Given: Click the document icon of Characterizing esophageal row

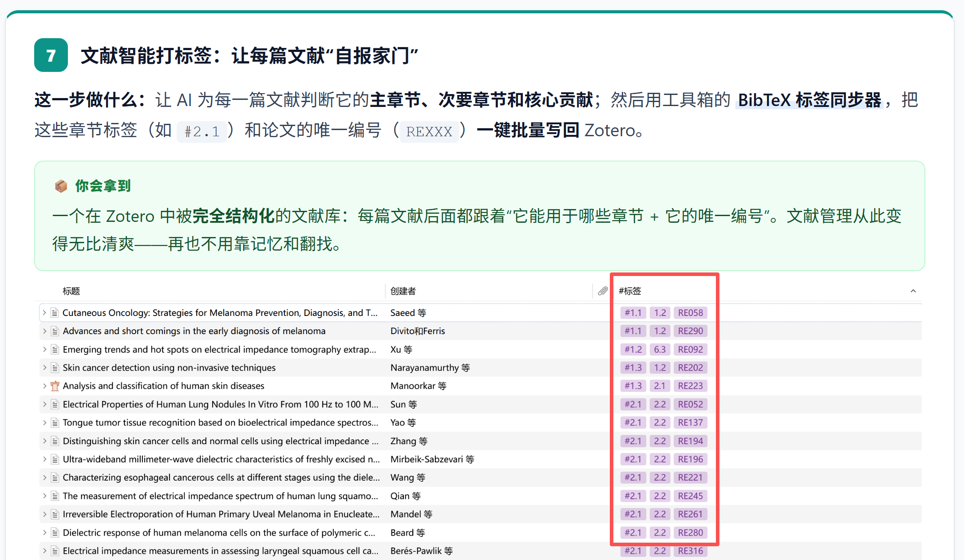Looking at the screenshot, I should pyautogui.click(x=55, y=477).
